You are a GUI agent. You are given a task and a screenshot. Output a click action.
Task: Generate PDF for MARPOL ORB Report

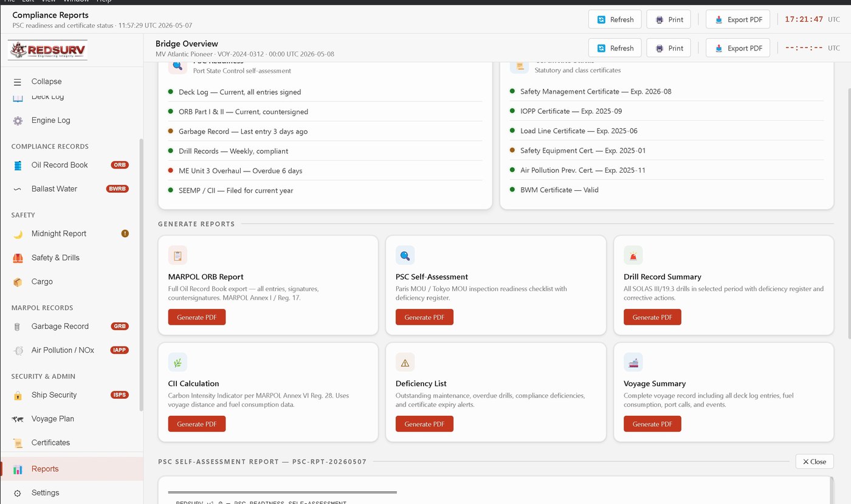click(x=197, y=317)
